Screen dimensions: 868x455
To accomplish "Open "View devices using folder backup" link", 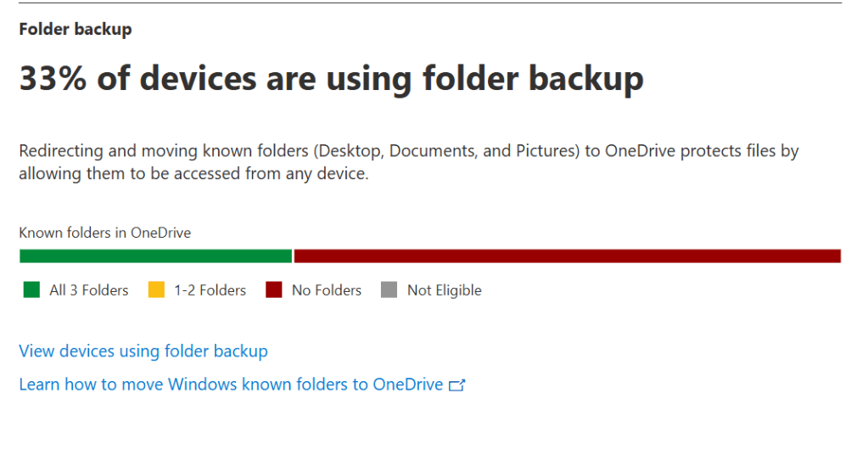I will (143, 351).
